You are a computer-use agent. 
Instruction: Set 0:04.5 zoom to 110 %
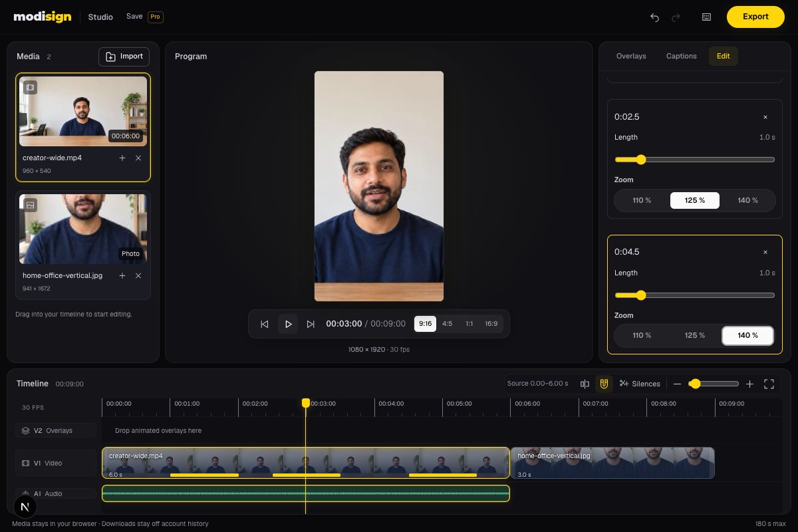click(642, 336)
